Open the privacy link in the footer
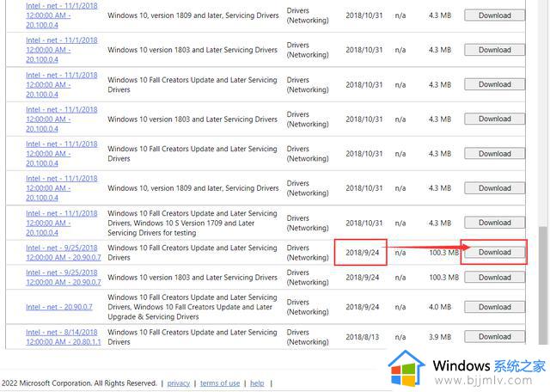Image resolution: width=550 pixels, height=392 pixels. 179,383
